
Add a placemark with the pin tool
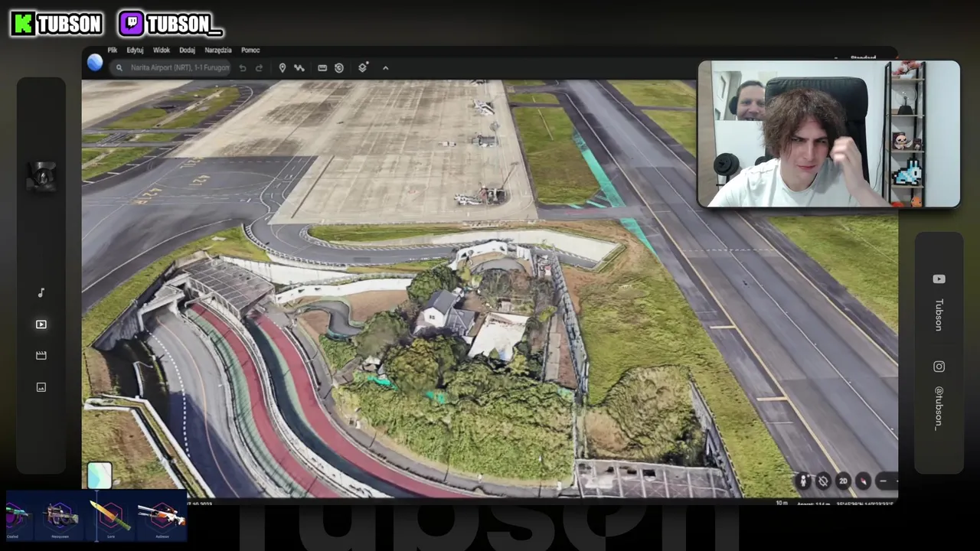(283, 68)
